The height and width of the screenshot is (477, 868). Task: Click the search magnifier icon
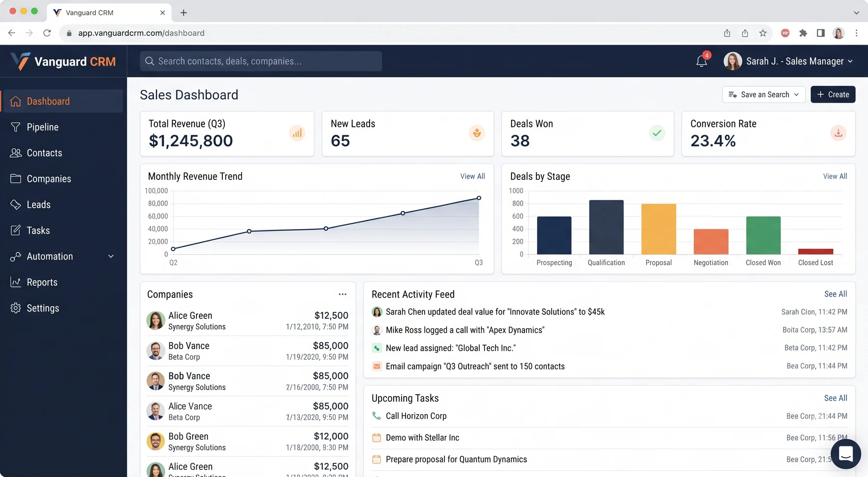[x=150, y=61]
